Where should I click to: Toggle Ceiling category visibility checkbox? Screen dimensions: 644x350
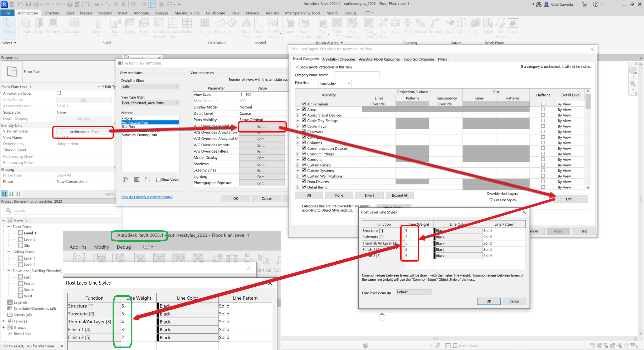[x=304, y=137]
